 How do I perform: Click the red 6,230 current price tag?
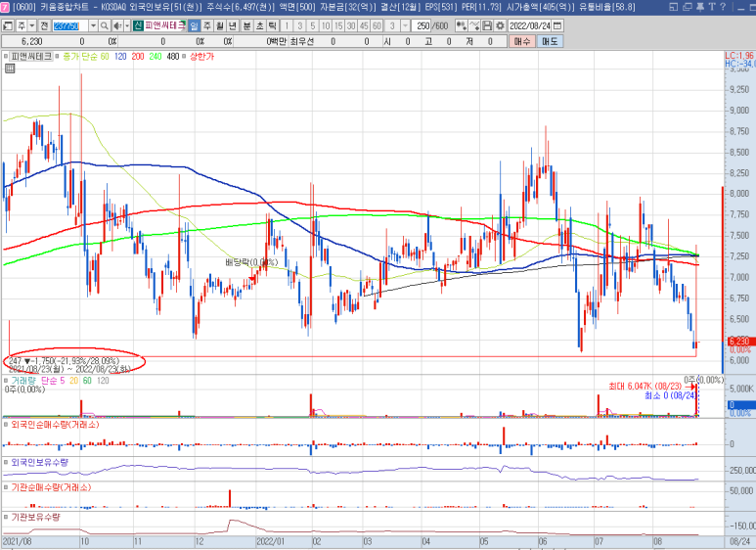(x=739, y=342)
